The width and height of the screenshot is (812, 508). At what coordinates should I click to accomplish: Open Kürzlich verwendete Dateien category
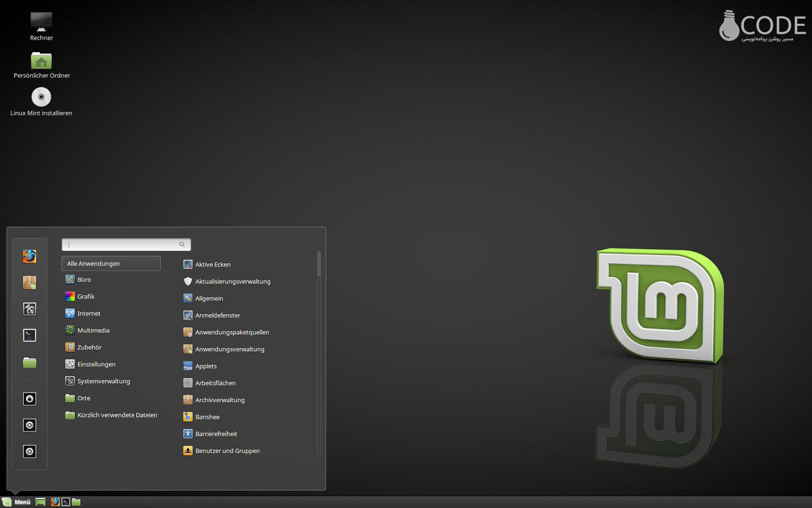111,415
